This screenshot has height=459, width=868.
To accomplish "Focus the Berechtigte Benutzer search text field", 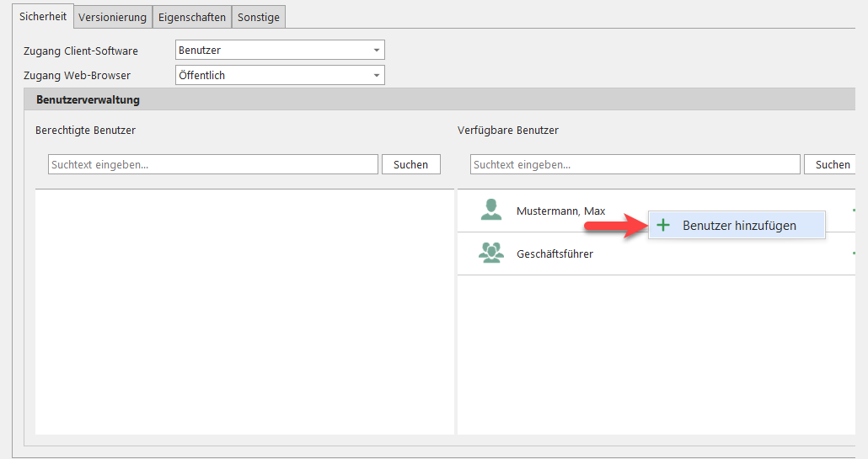I will pyautogui.click(x=213, y=165).
